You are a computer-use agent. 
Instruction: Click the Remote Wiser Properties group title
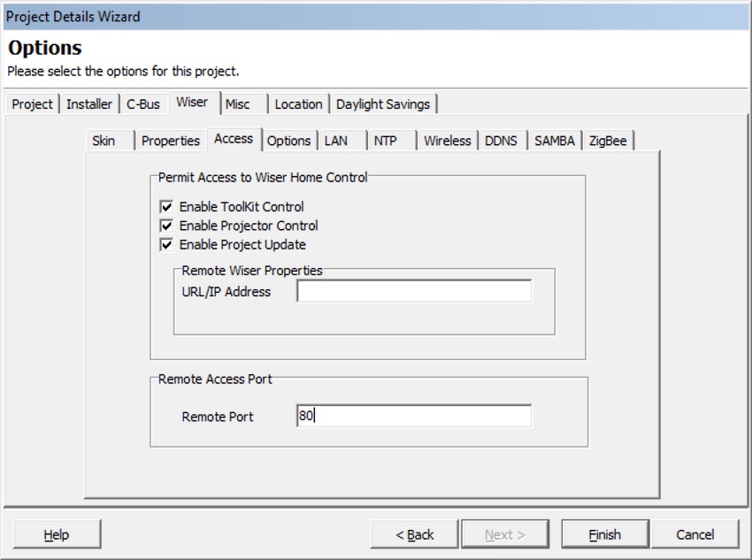pos(252,271)
